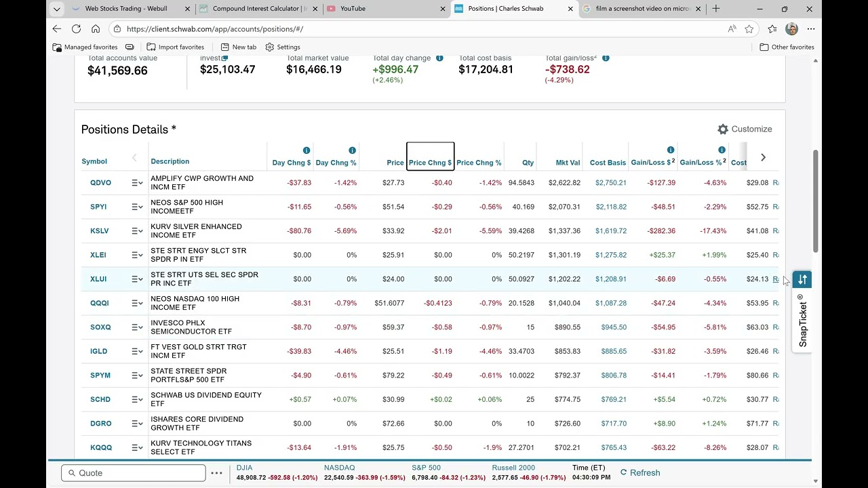868x488 pixels.
Task: Sort by Cost Basis column header
Action: point(608,163)
